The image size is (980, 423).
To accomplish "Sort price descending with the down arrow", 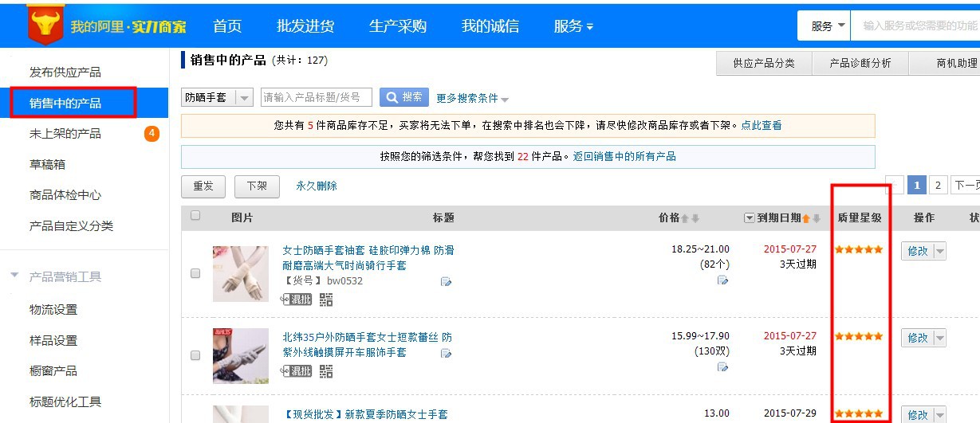I will [x=695, y=218].
